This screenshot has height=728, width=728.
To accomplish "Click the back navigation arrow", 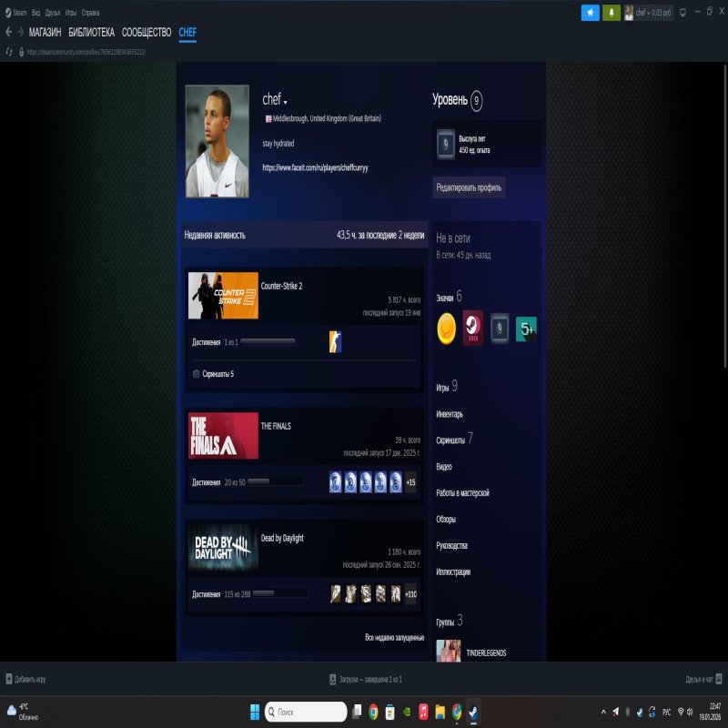I will pos(11,32).
